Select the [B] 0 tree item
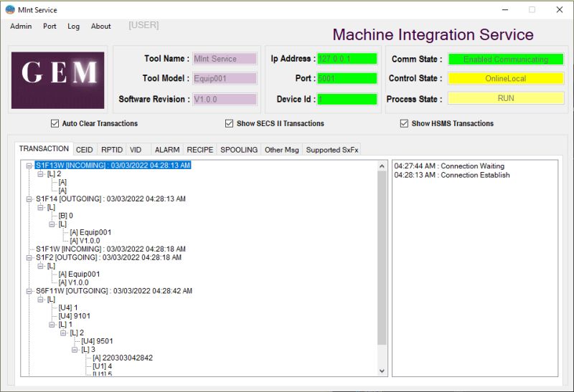The width and height of the screenshot is (574, 392). pos(66,216)
